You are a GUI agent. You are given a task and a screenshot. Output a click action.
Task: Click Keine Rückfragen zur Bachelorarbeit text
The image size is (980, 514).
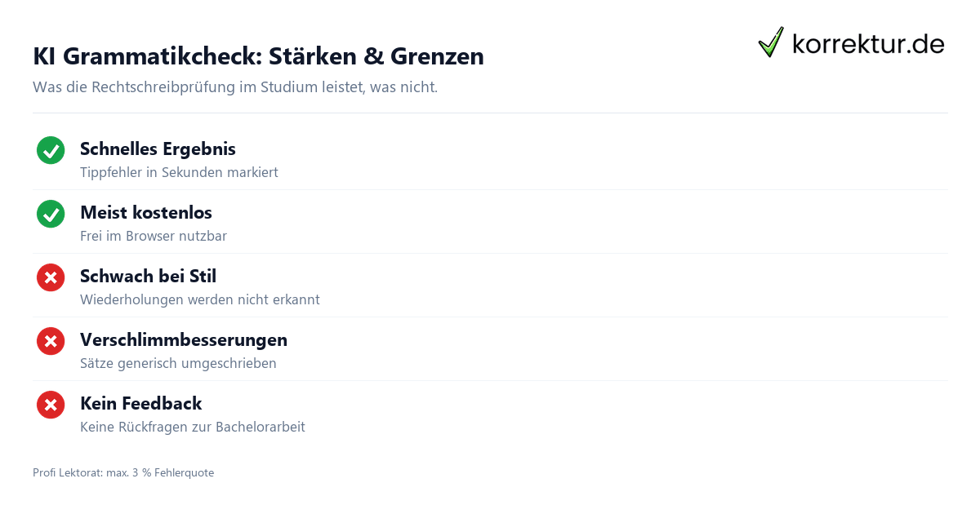[193, 428]
